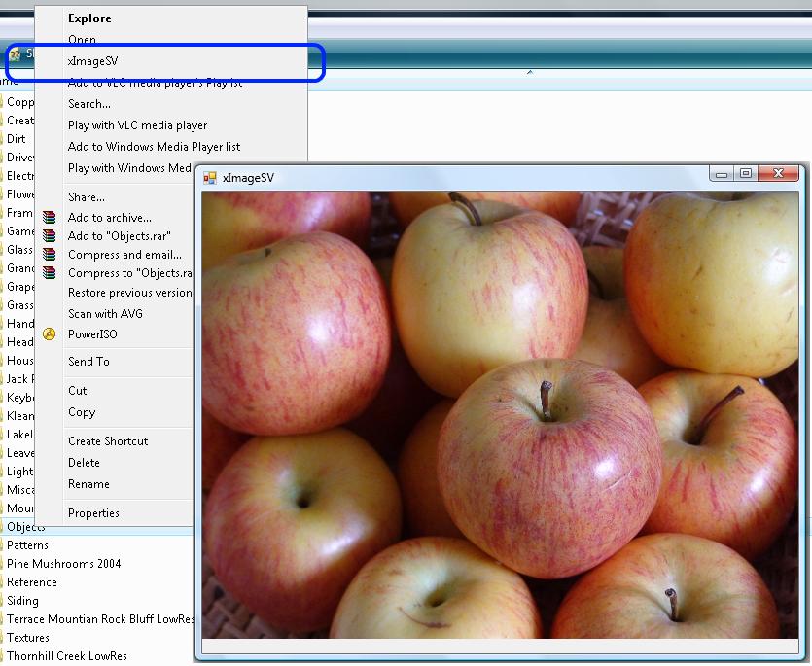The image size is (812, 666).
Task: Click the WinRAR icon beside Add to archive...
Action: coord(50,217)
